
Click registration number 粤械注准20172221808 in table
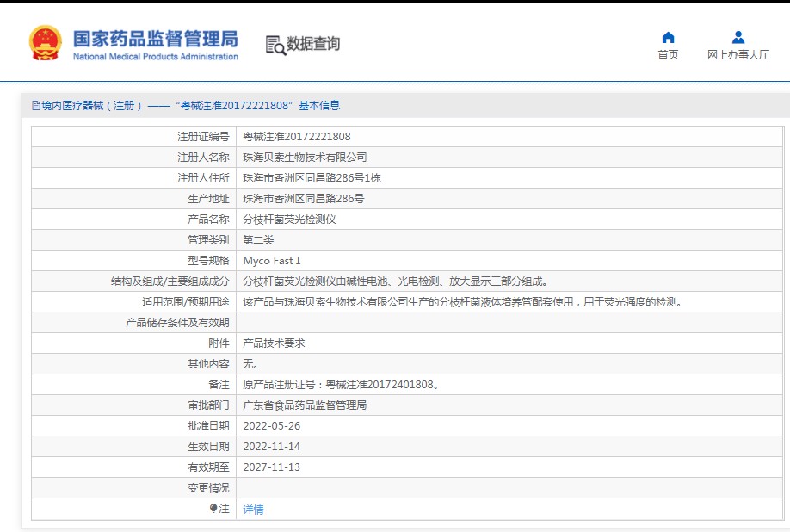point(297,136)
